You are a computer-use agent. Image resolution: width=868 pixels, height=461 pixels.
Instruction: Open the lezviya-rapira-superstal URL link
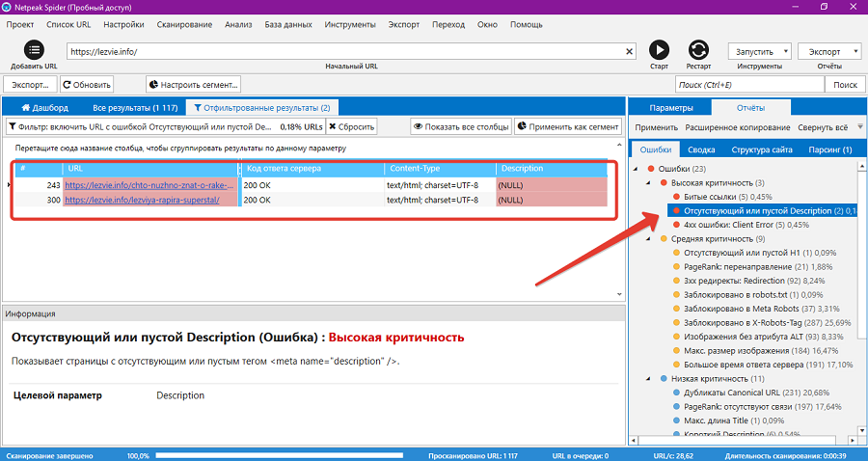pyautogui.click(x=142, y=200)
